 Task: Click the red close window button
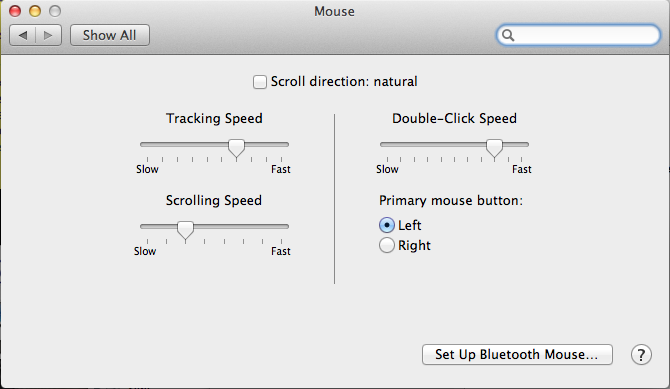pyautogui.click(x=15, y=11)
